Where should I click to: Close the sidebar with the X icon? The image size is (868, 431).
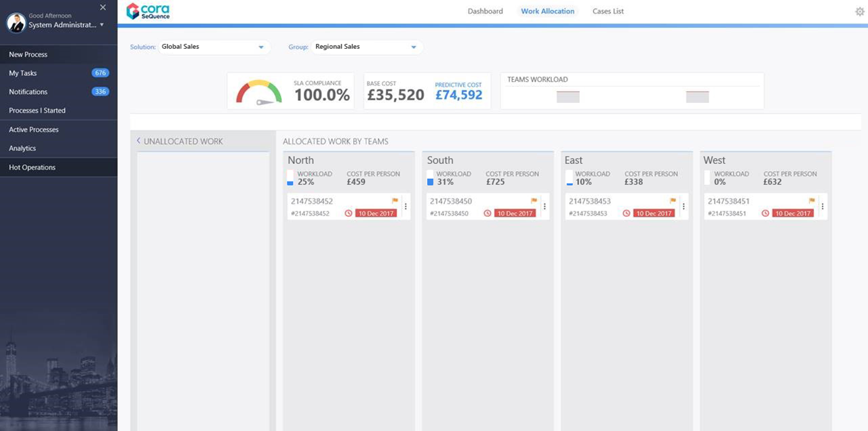tap(103, 7)
